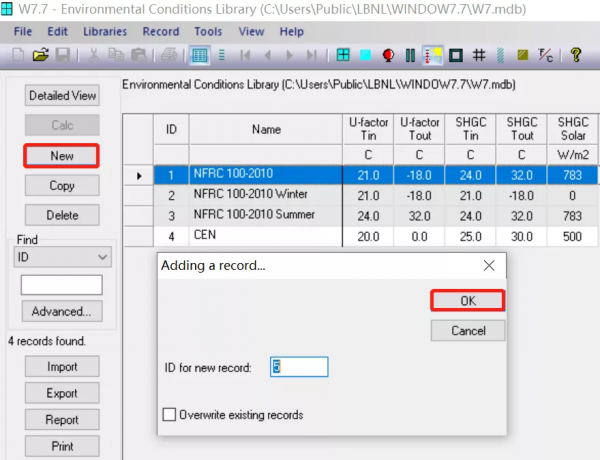This screenshot has height=460, width=600.
Task: Go to the last record icon
Action: tap(312, 55)
